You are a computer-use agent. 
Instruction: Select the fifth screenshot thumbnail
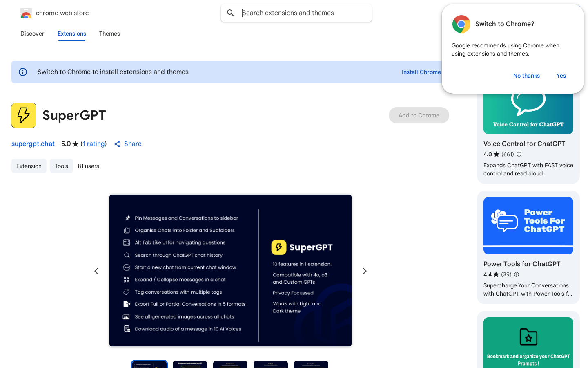coord(311,364)
